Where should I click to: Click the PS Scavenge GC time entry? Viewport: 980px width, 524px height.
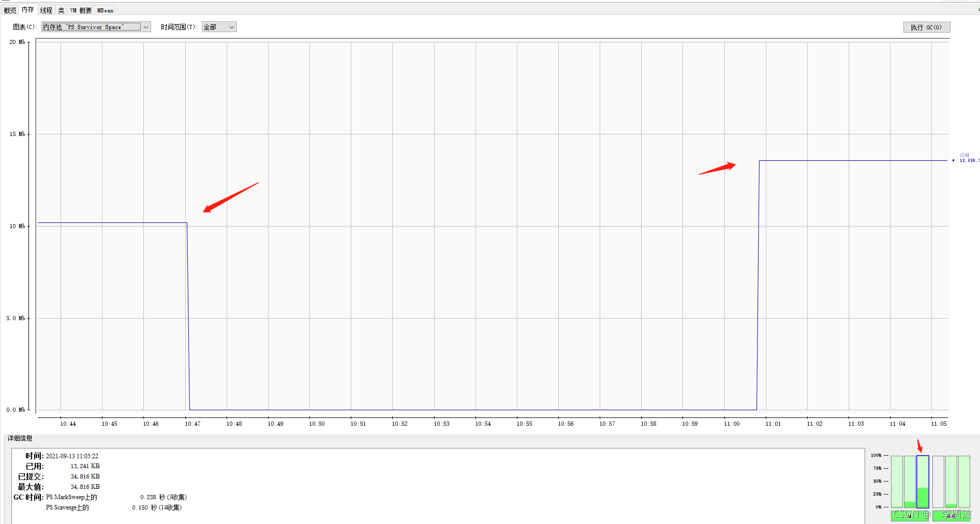(113, 507)
